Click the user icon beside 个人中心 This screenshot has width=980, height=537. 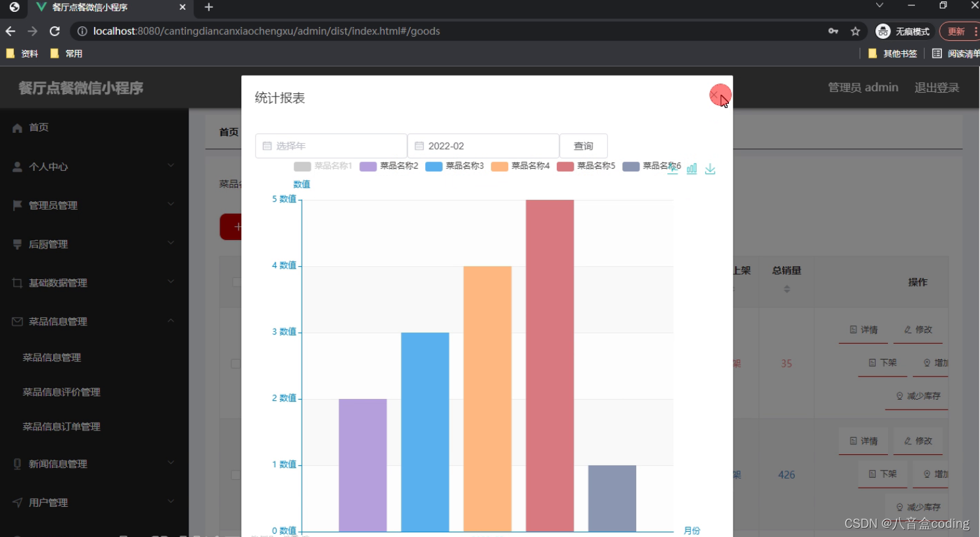[x=17, y=167]
